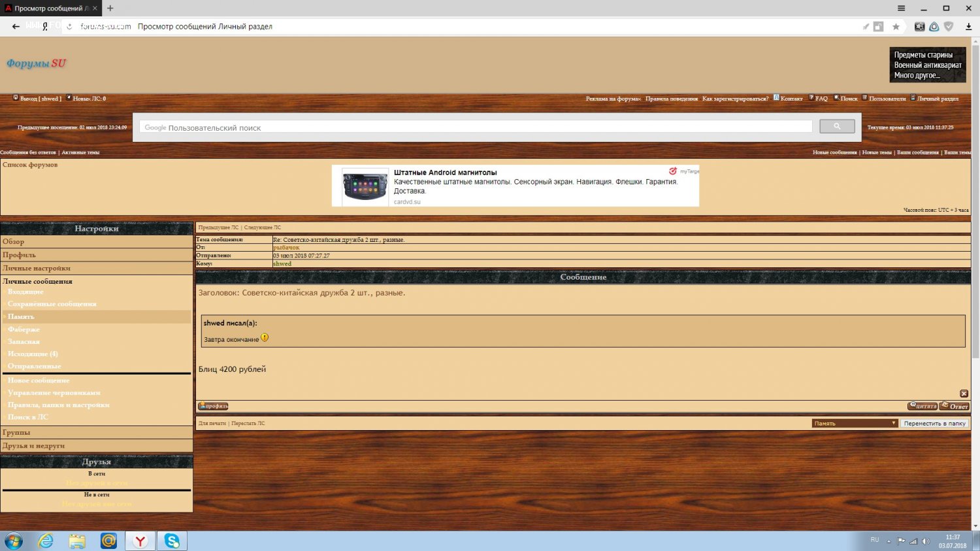Open 'Ваши сообщения' link
Screen dimensions: 980x551
pyautogui.click(x=917, y=152)
